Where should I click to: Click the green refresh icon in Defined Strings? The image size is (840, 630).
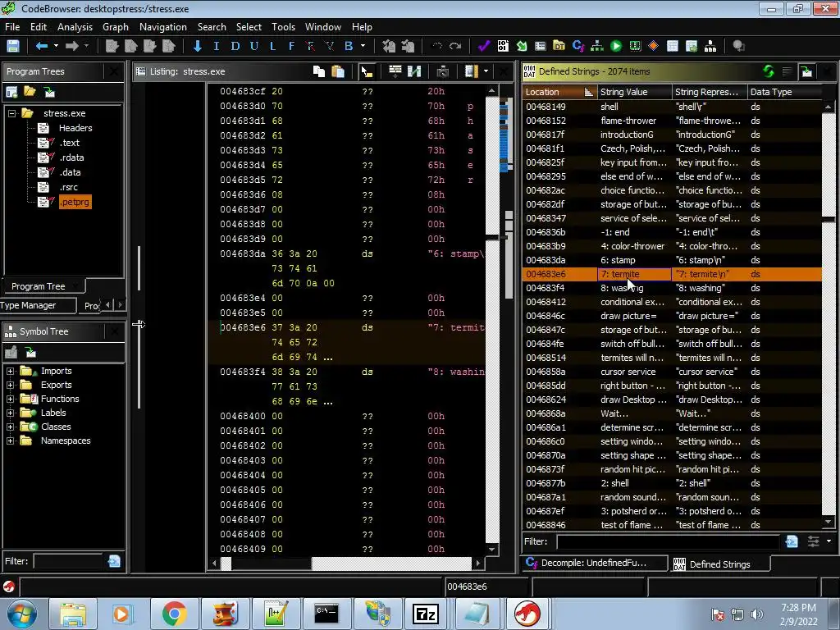768,71
